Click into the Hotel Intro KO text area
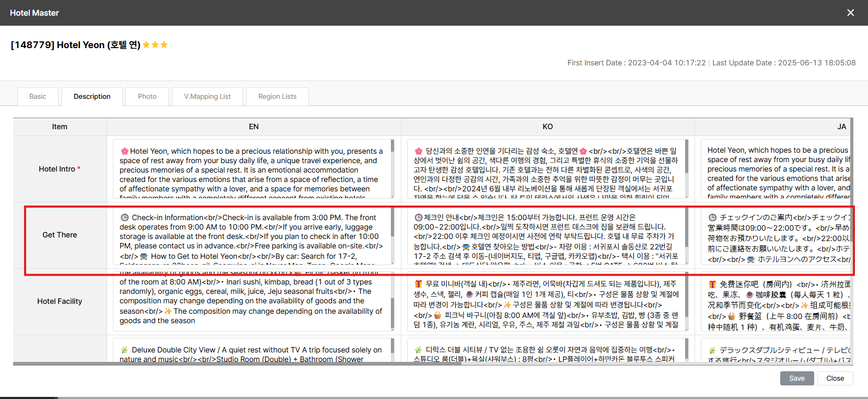868x399 pixels. [x=545, y=169]
